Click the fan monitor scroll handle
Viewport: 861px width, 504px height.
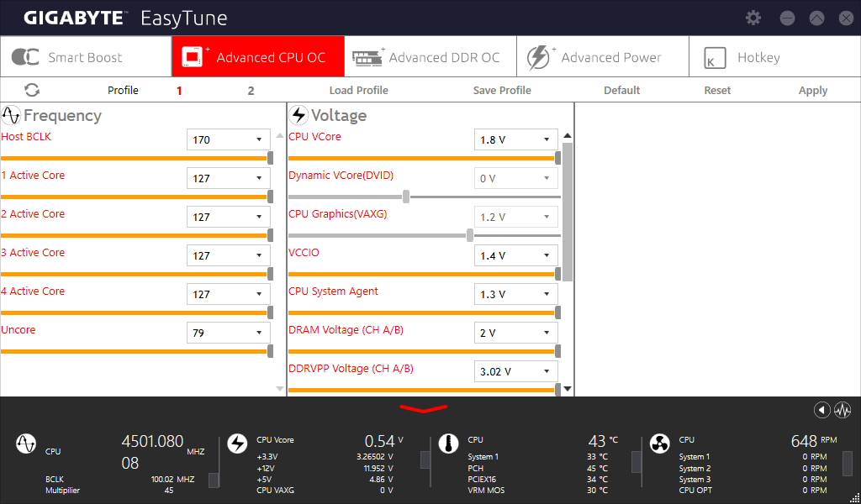[x=848, y=464]
